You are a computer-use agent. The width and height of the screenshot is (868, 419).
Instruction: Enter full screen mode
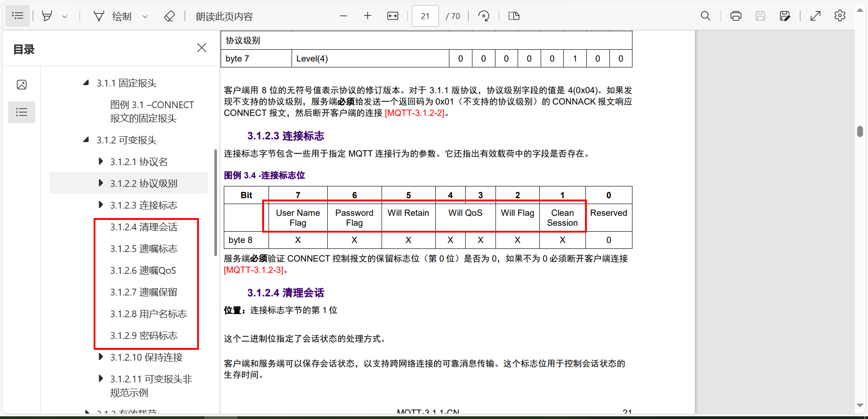(816, 16)
